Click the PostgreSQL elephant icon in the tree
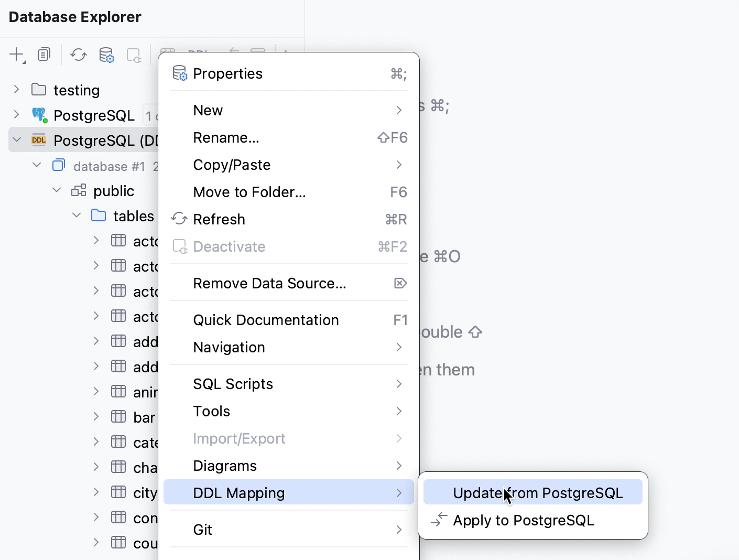 tap(39, 115)
